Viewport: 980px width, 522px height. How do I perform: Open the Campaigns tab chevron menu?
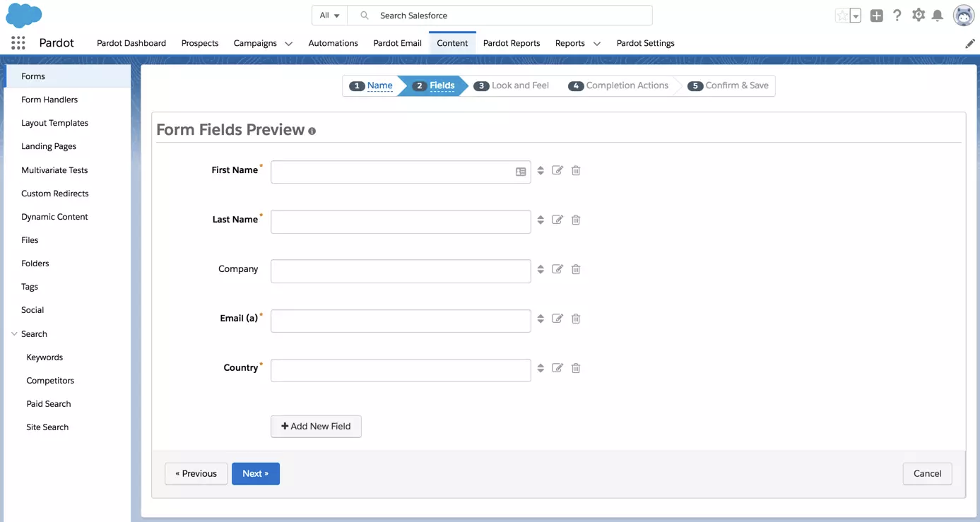(288, 44)
